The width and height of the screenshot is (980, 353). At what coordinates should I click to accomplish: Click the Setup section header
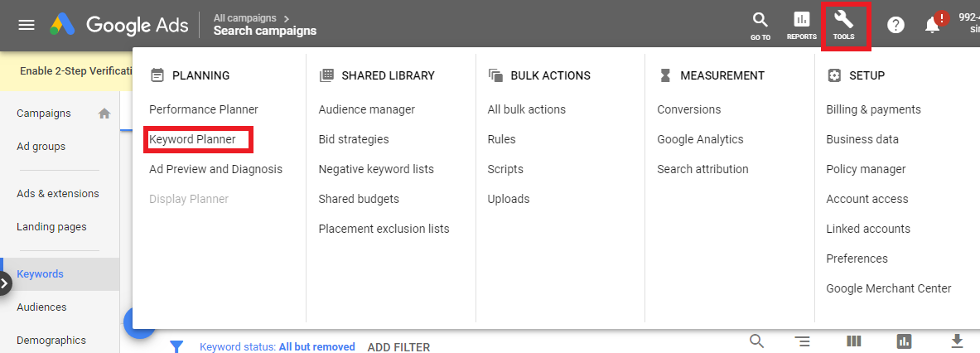(867, 75)
